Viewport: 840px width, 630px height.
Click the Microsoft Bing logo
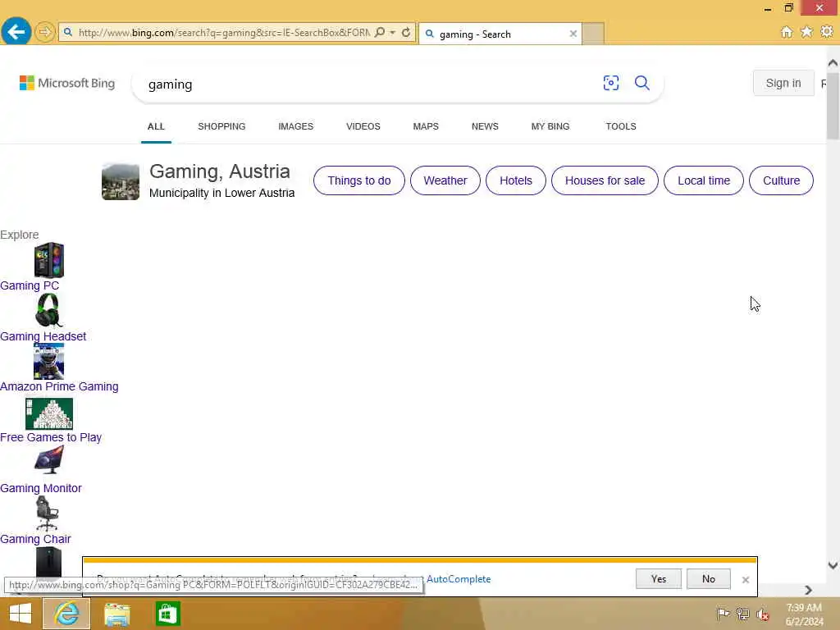[x=67, y=83]
